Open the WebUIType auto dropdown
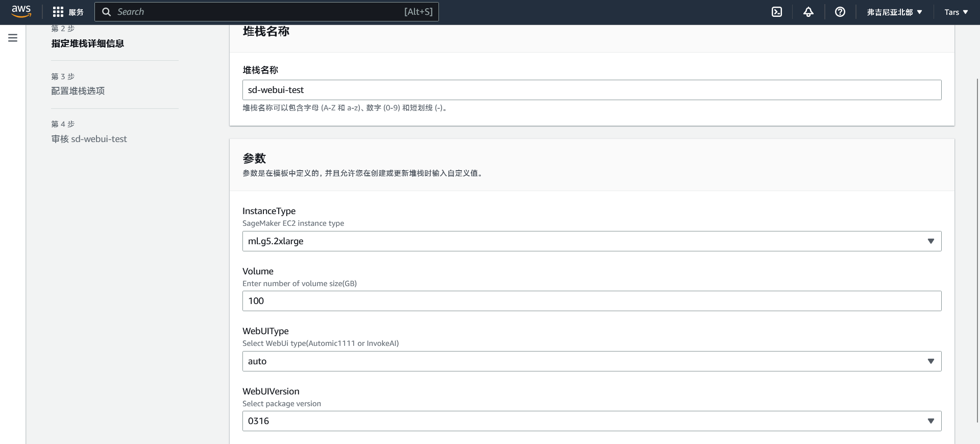This screenshot has height=444, width=980. [x=591, y=361]
